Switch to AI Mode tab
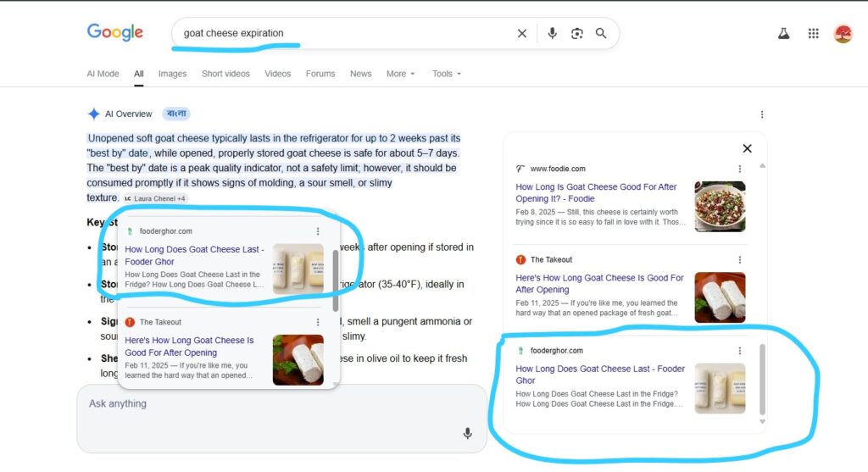Viewport: 868px width, 472px height. (103, 74)
